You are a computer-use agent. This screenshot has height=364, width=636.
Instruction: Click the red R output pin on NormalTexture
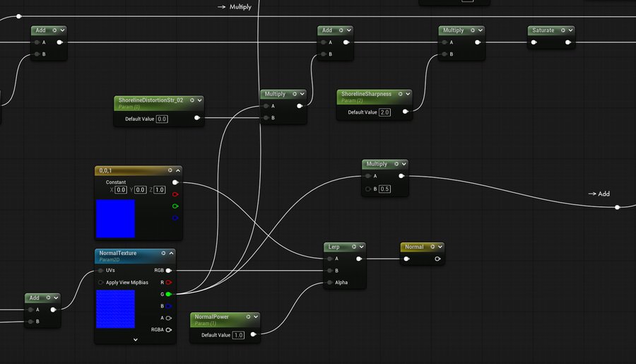tap(169, 282)
